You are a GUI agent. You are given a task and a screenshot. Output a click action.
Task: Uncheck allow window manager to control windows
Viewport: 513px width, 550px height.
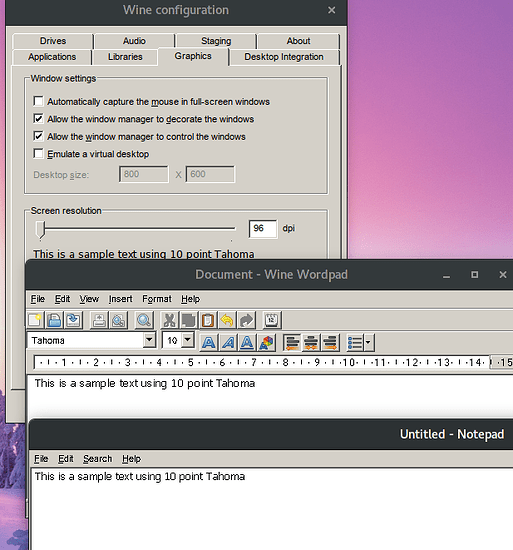(38, 136)
